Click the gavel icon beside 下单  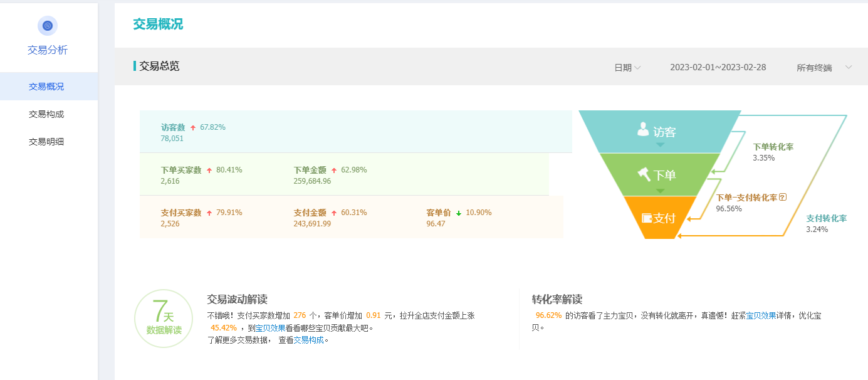point(644,174)
